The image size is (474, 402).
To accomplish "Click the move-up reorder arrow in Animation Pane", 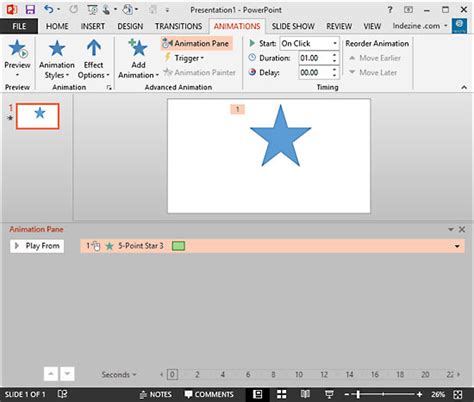I will 51,374.
